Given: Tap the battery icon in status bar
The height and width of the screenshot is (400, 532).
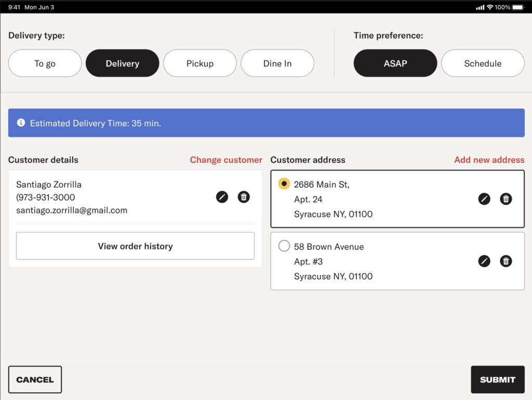Looking at the screenshot, I should pos(518,7).
